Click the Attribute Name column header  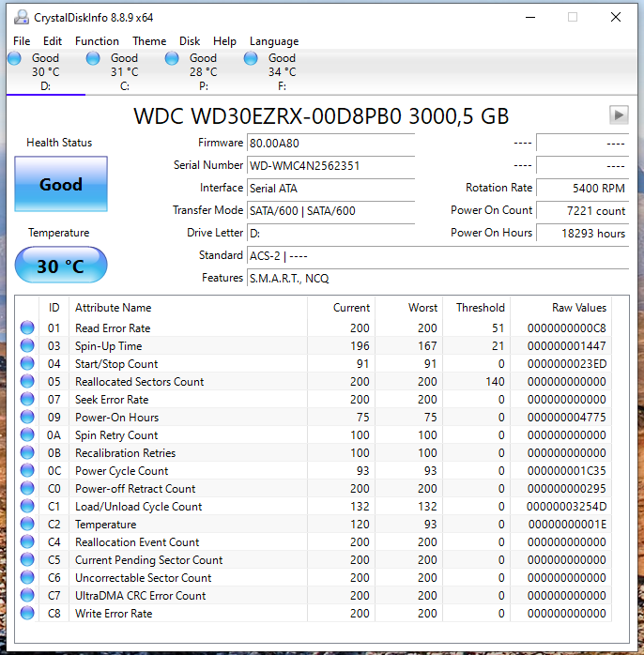pyautogui.click(x=188, y=308)
